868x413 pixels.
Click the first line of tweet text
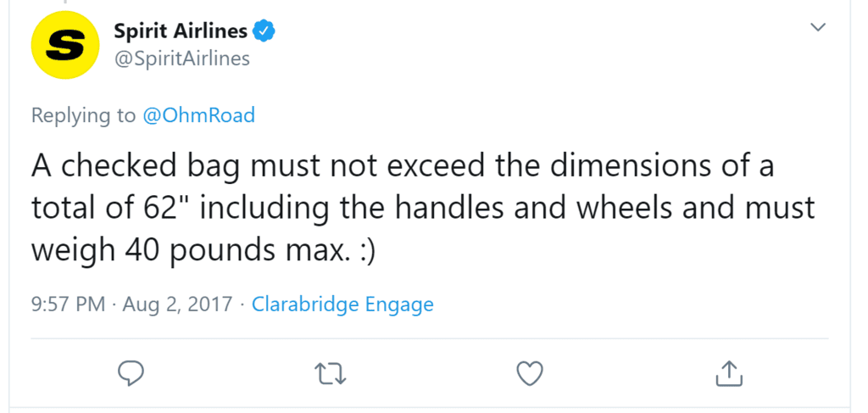[x=403, y=166]
